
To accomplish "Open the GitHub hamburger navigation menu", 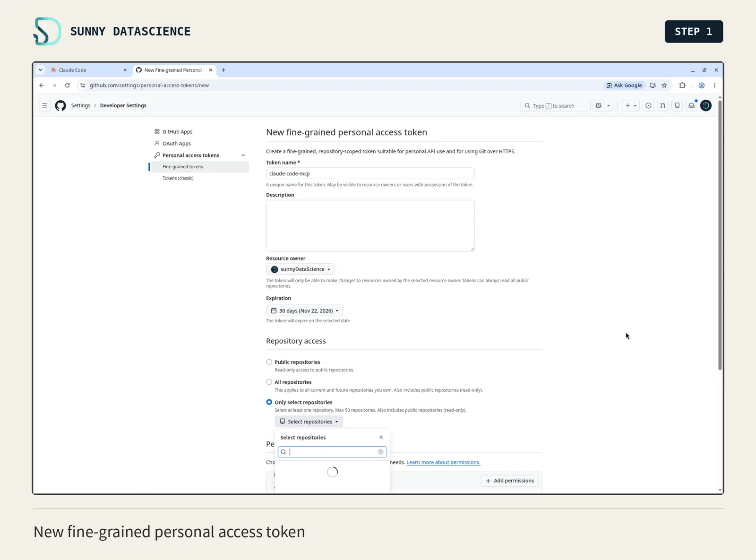I will pos(44,105).
